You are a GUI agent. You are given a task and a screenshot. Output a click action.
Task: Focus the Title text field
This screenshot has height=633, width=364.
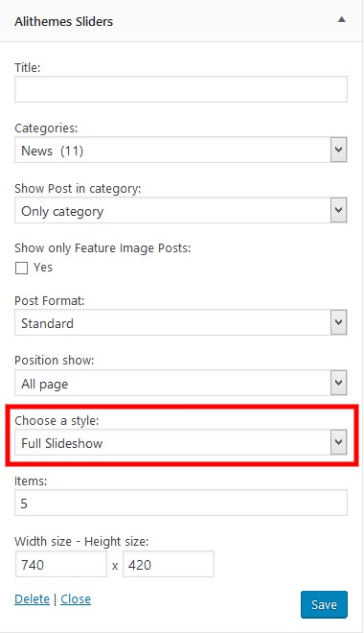coord(181,89)
